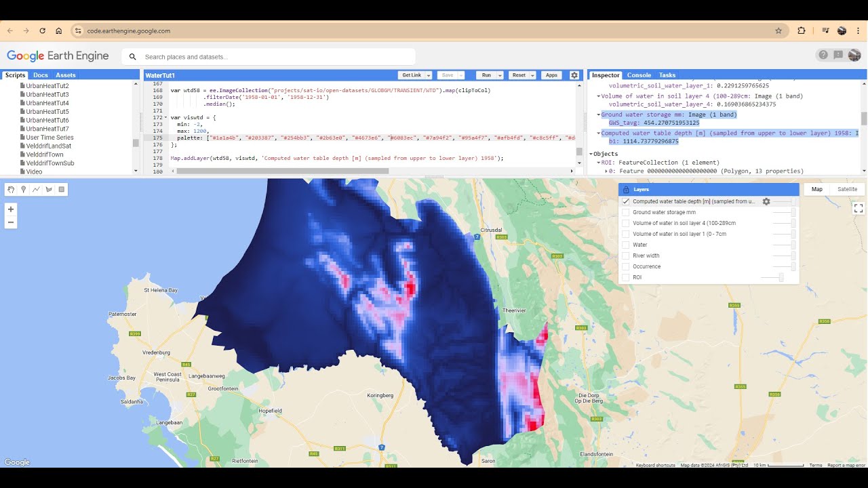The height and width of the screenshot is (488, 868).
Task: Collapse the ROI FeatureCollection entry
Action: [599, 163]
